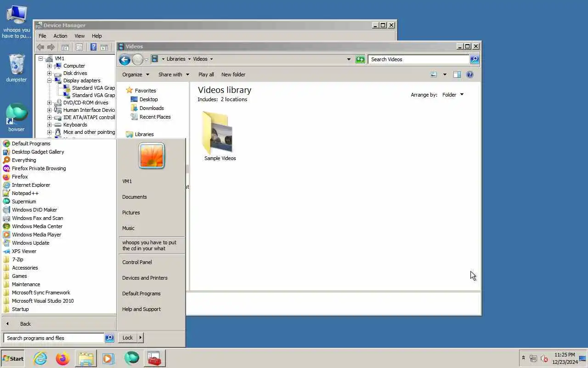Click New folder in Videos toolbar
The width and height of the screenshot is (588, 368).
click(233, 75)
